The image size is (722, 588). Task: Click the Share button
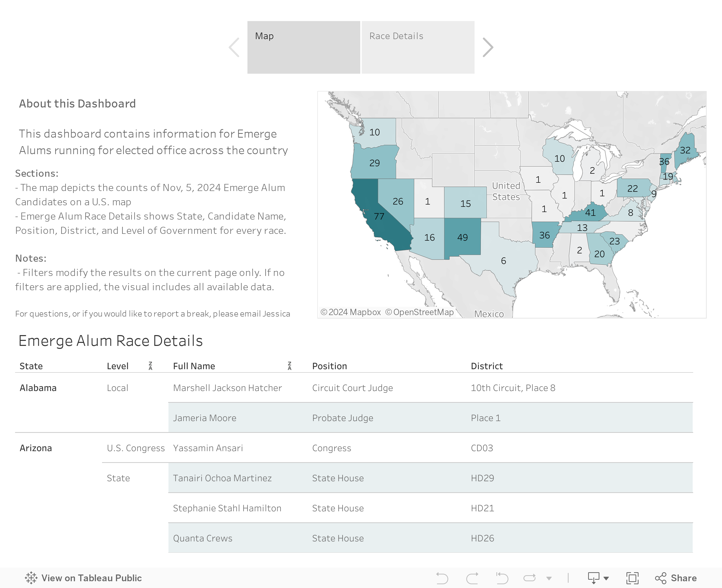(x=676, y=578)
